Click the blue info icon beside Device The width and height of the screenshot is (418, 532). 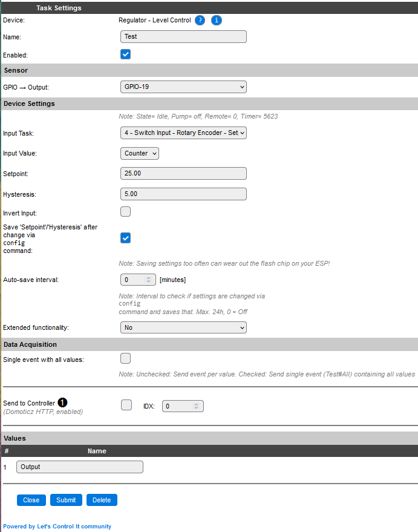point(217,21)
